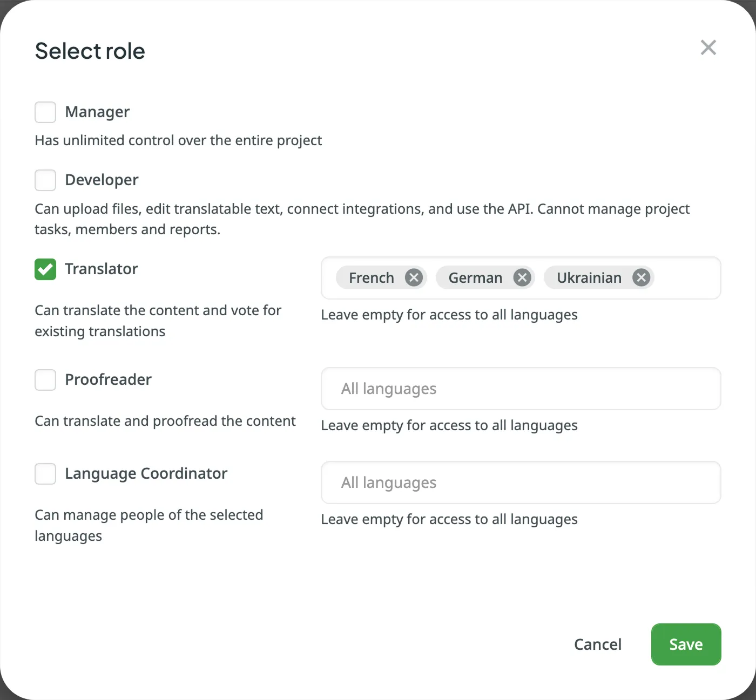The image size is (756, 700).
Task: Open the Proofreader languages selector
Action: 520,389
